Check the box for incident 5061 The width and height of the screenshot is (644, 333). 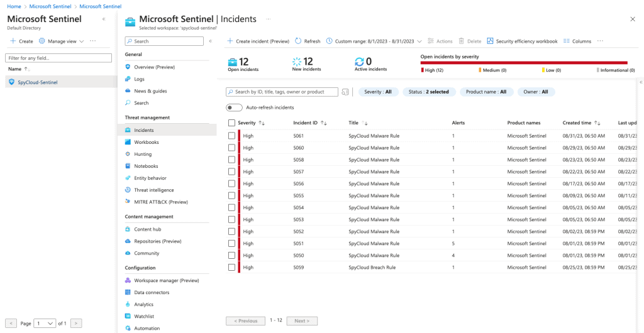[232, 136]
